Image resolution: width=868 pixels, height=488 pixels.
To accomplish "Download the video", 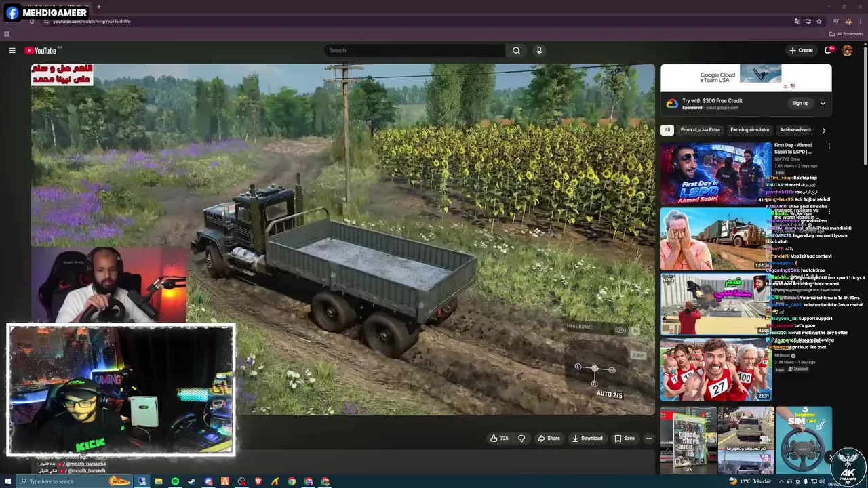I will tap(587, 439).
